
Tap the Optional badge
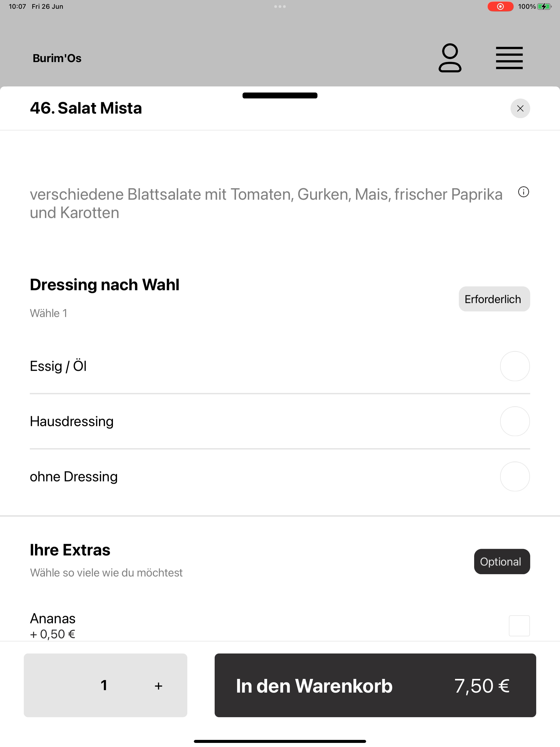click(x=502, y=562)
